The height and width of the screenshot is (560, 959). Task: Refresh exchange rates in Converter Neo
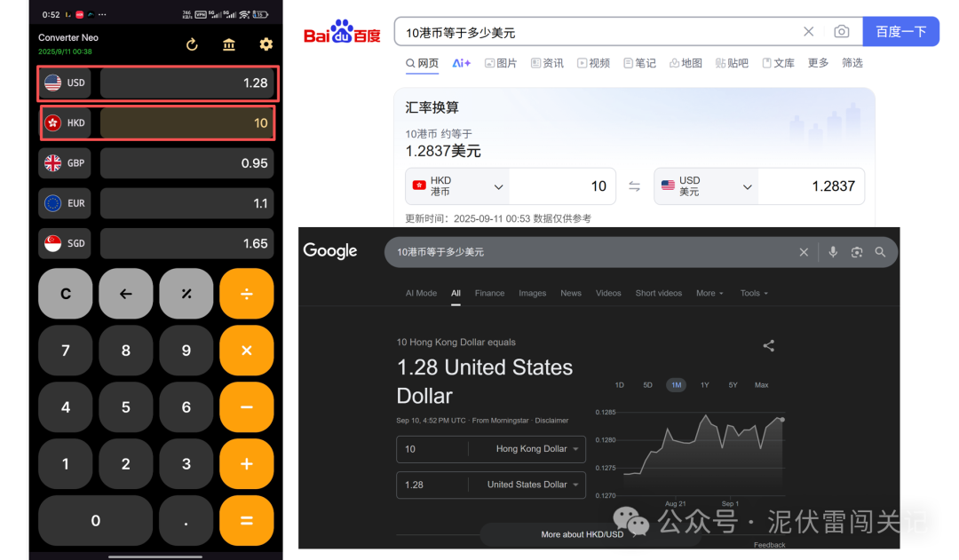tap(192, 43)
